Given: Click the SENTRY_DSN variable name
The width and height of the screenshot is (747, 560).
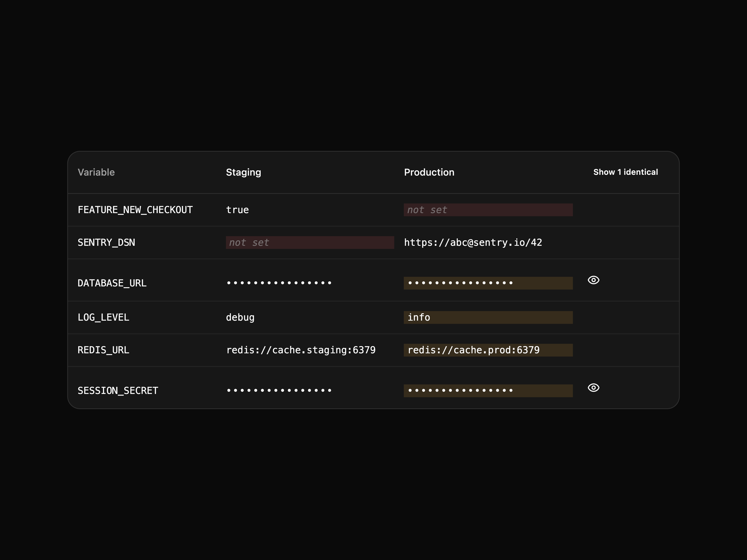Looking at the screenshot, I should click(106, 243).
